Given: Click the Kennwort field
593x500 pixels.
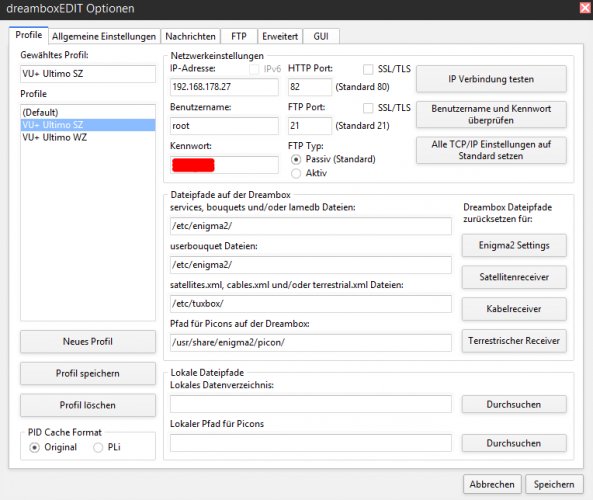Looking at the screenshot, I should tap(224, 165).
